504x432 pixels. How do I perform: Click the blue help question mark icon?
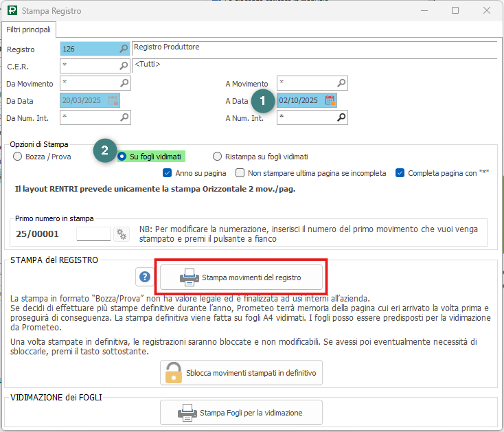pos(145,277)
